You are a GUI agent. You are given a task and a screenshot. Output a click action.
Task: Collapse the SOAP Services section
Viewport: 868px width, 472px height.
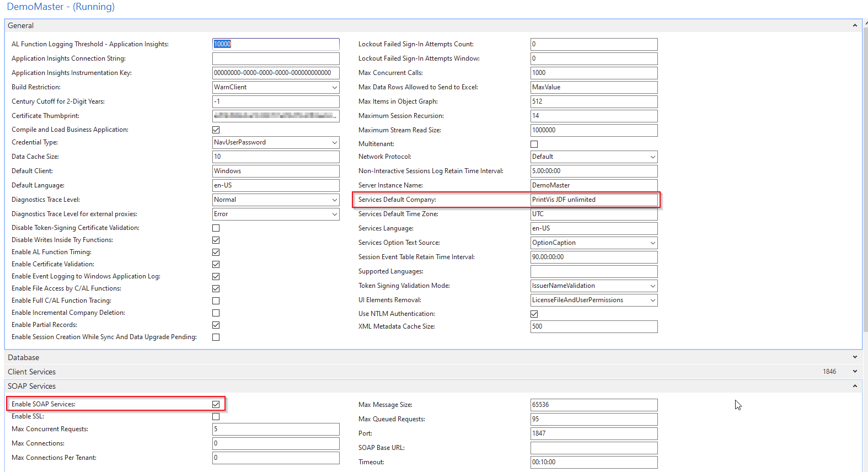coord(855,386)
